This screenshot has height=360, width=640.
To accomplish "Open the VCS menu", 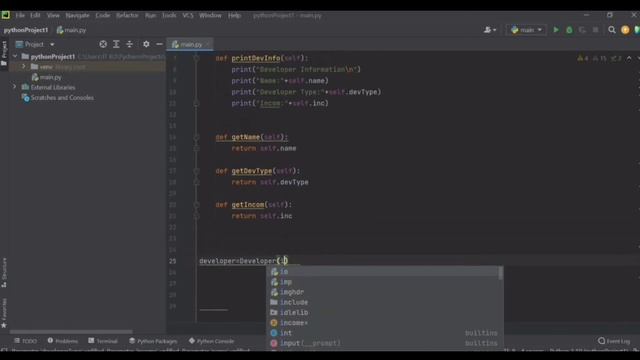I will (188, 15).
